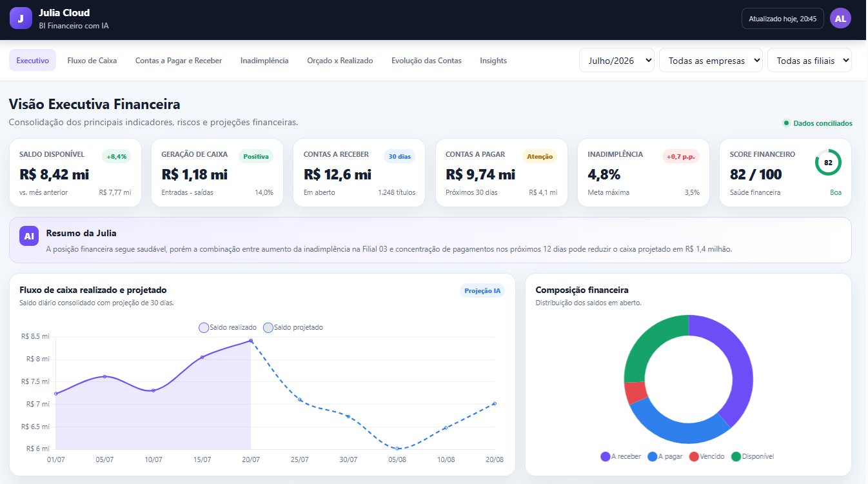Go to the Insights tab
868x484 pixels.
tap(493, 61)
